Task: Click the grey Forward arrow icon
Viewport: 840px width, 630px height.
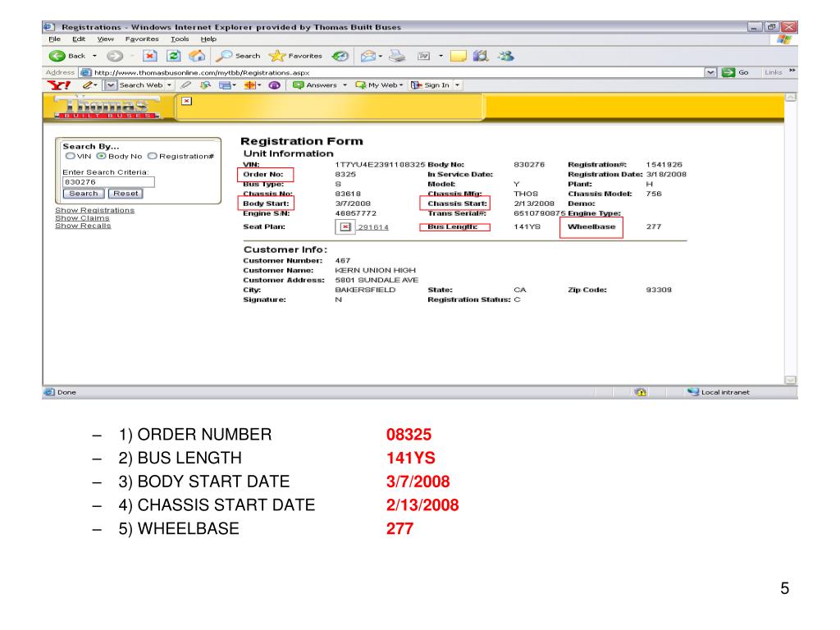Action: click(114, 56)
